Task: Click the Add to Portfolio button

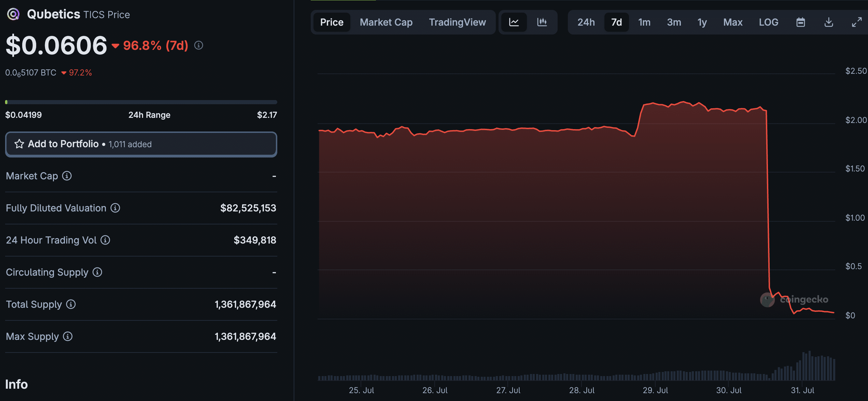Action: 141,144
